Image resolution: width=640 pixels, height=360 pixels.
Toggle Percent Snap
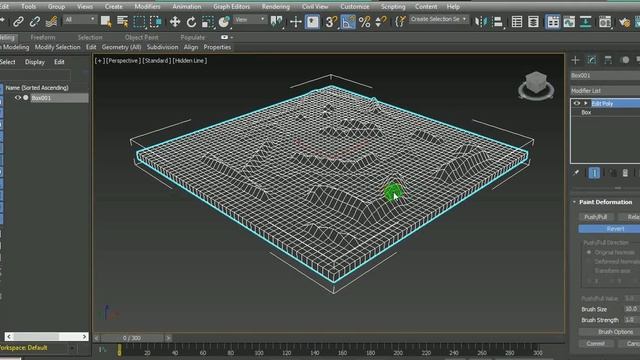pos(364,22)
